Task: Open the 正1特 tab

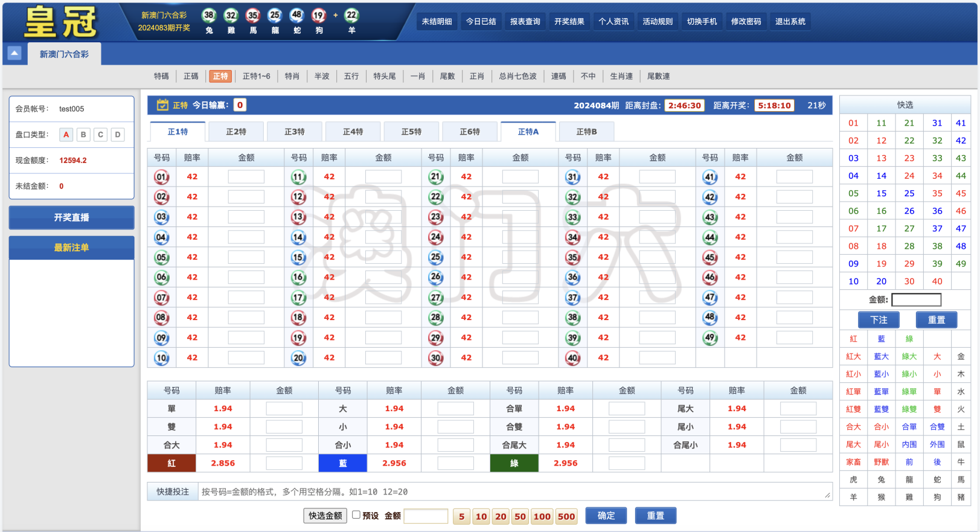Action: pos(178,132)
